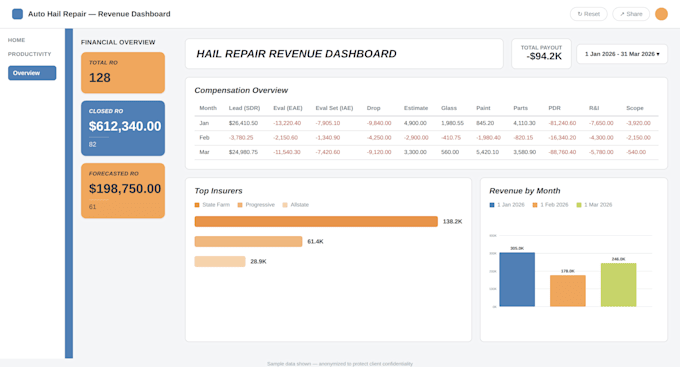Click the blue January revenue bar
This screenshot has height=367, width=680.
pos(517,279)
